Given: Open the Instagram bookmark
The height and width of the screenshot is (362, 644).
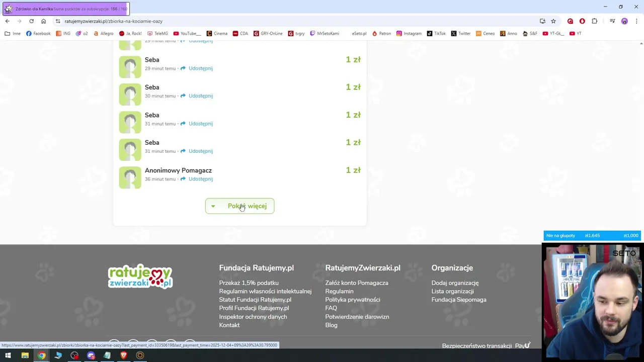Looking at the screenshot, I should click(x=409, y=34).
